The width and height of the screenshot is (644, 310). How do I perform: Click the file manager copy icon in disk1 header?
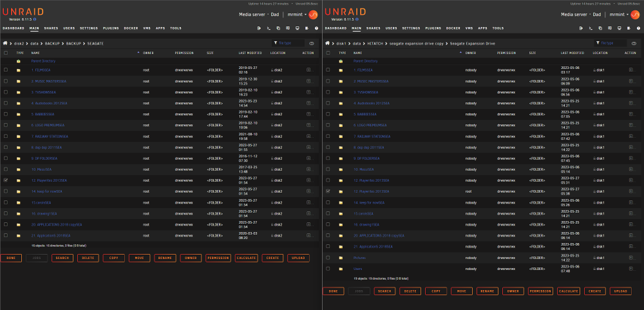click(600, 28)
